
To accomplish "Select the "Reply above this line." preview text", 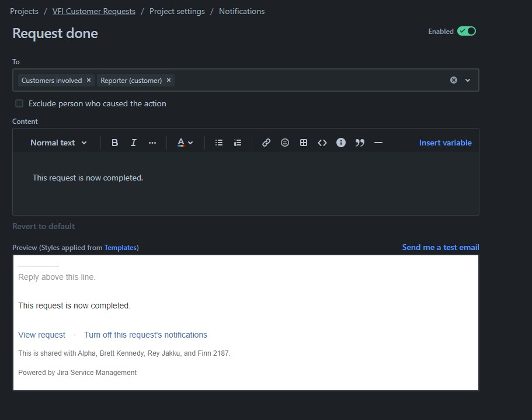I will 57,277.
